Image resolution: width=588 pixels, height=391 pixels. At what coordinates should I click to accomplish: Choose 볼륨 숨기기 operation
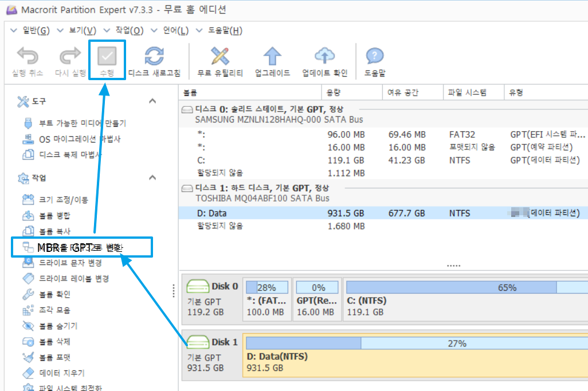tap(50, 326)
